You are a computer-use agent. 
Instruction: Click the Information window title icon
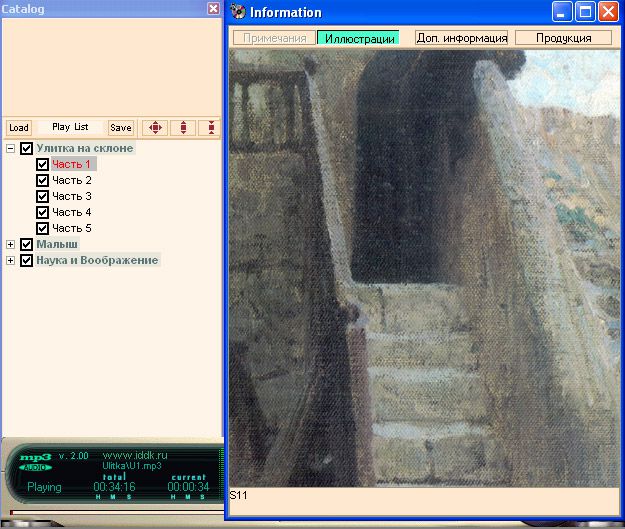pyautogui.click(x=238, y=12)
